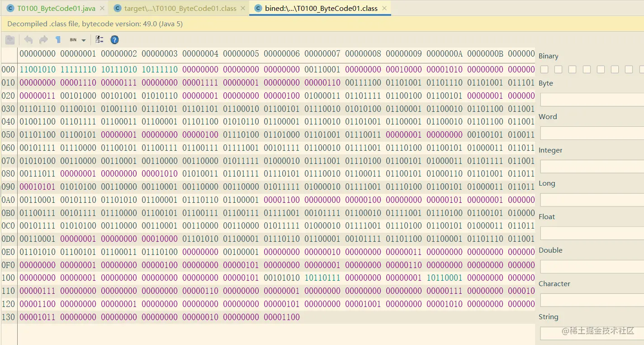The height and width of the screenshot is (345, 644).
Task: Toggle the fourth Binary bit checkbox
Action: point(587,69)
